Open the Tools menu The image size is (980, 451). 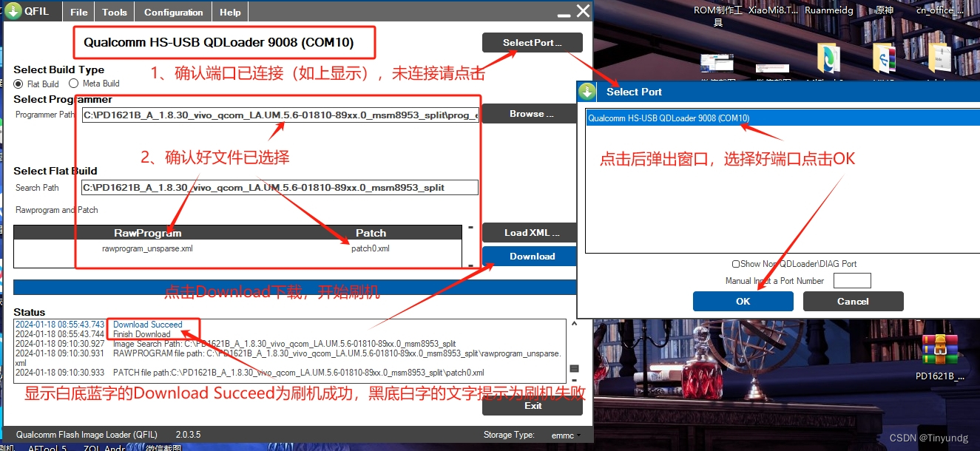click(x=115, y=12)
